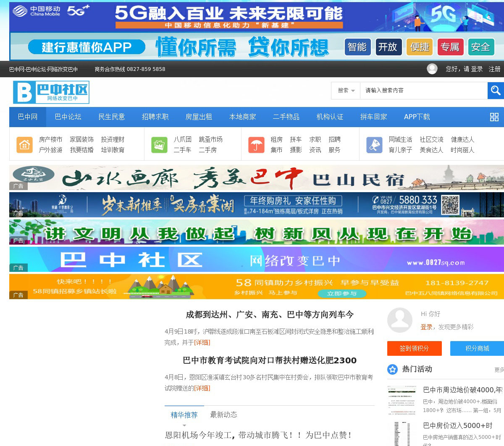Click 登录 link in Hi 你好 panel
The height and width of the screenshot is (446, 504).
pyautogui.click(x=426, y=327)
